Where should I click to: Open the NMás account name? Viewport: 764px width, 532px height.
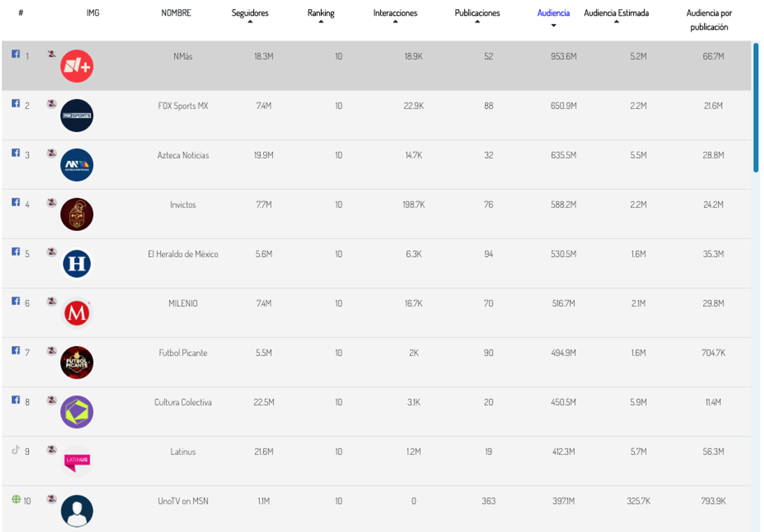[183, 56]
